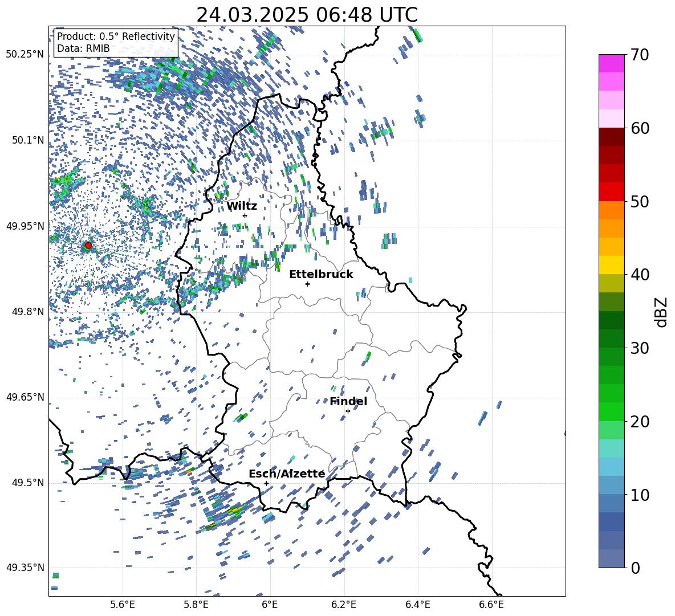Click the 6°E longitude label

(270, 605)
